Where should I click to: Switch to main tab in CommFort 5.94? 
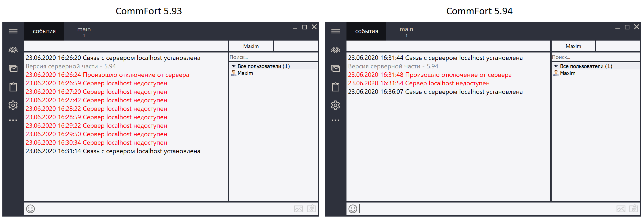click(406, 31)
